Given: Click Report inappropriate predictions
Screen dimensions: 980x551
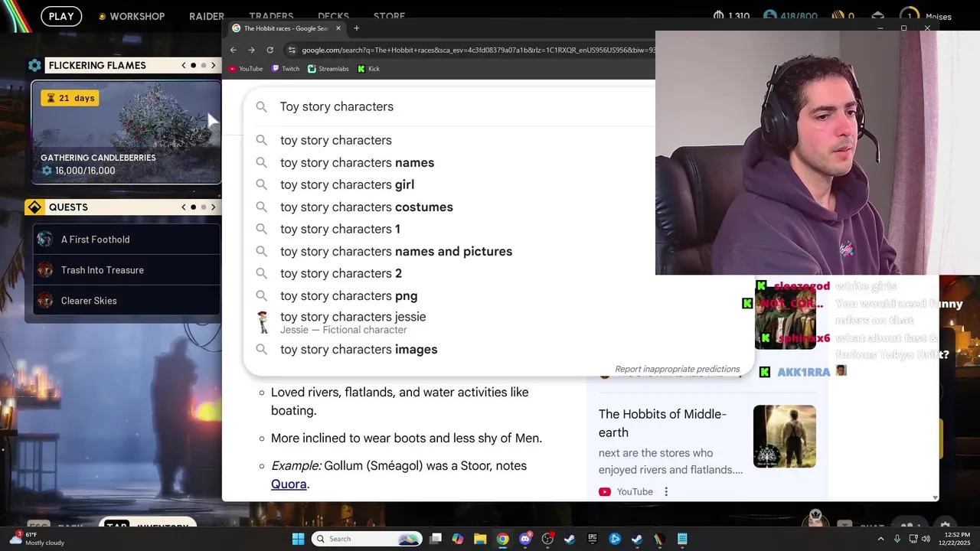Looking at the screenshot, I should 677,369.
